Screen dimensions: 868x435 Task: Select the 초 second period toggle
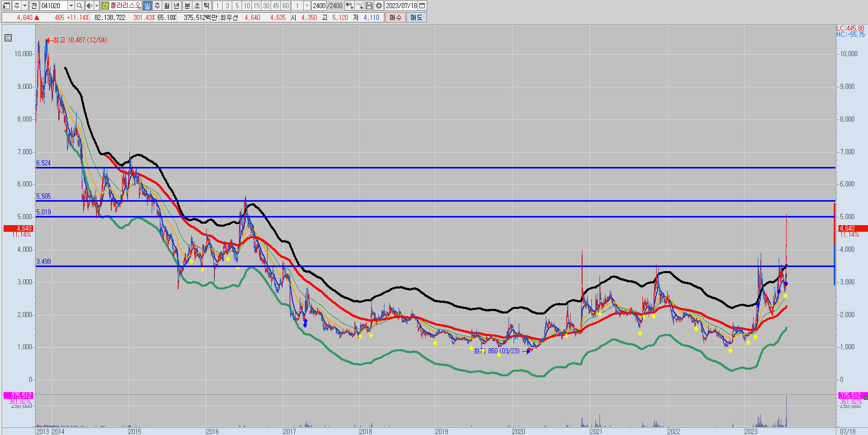point(197,6)
